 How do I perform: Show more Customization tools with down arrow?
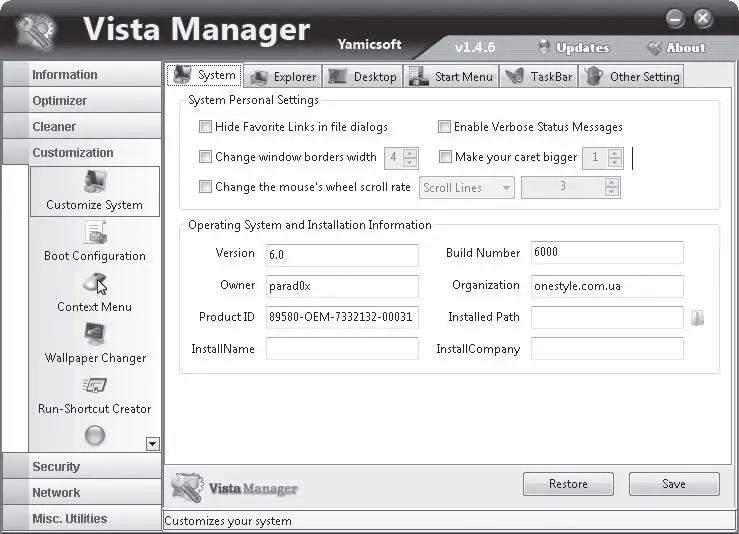[153, 444]
